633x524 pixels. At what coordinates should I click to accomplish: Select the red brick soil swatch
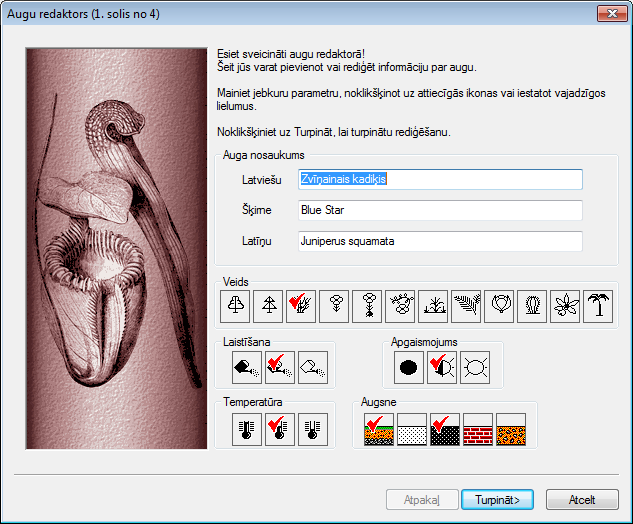[478, 429]
